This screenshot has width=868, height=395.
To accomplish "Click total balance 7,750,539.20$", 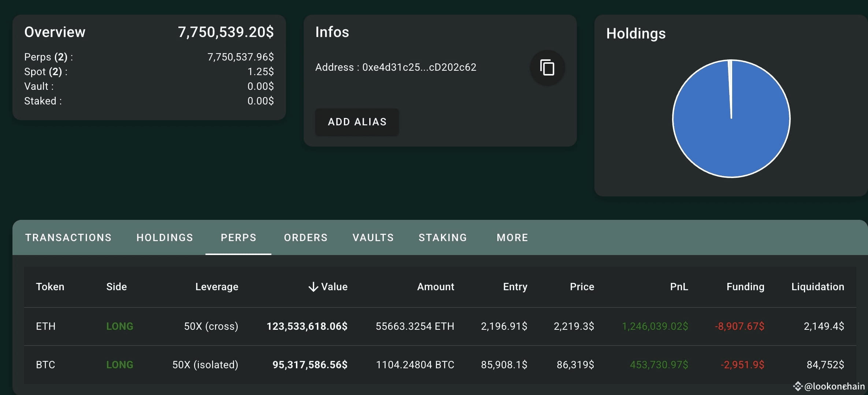I will 226,32.
